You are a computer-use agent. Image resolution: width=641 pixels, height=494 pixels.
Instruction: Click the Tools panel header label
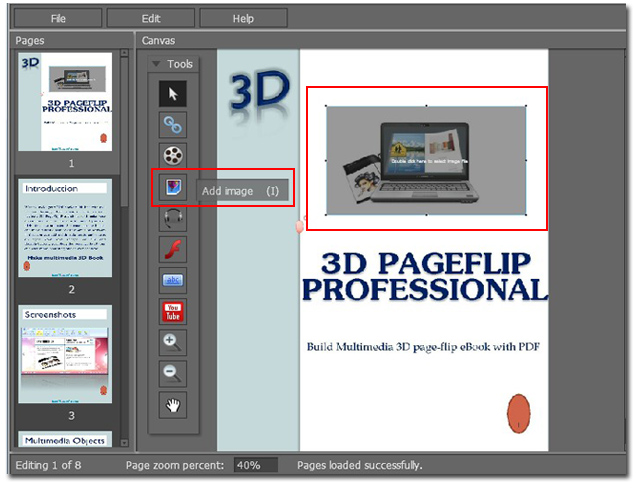click(x=179, y=64)
